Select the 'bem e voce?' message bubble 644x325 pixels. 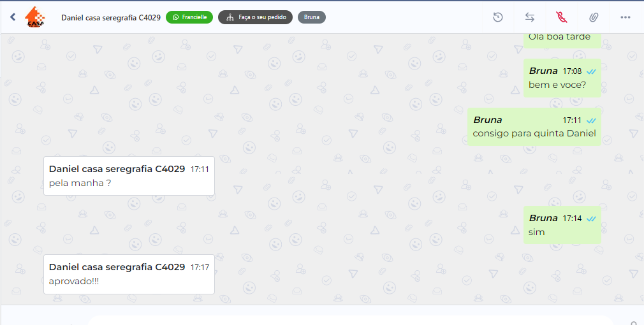pyautogui.click(x=562, y=78)
